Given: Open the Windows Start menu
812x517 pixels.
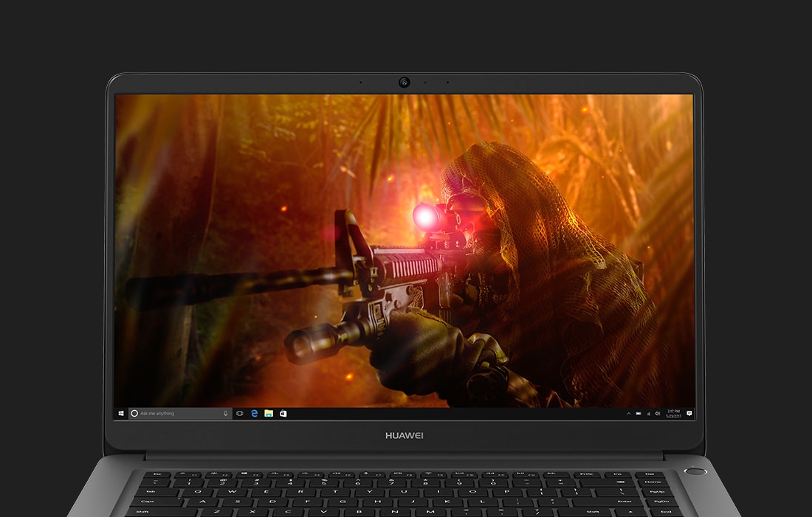Looking at the screenshot, I should pyautogui.click(x=120, y=414).
